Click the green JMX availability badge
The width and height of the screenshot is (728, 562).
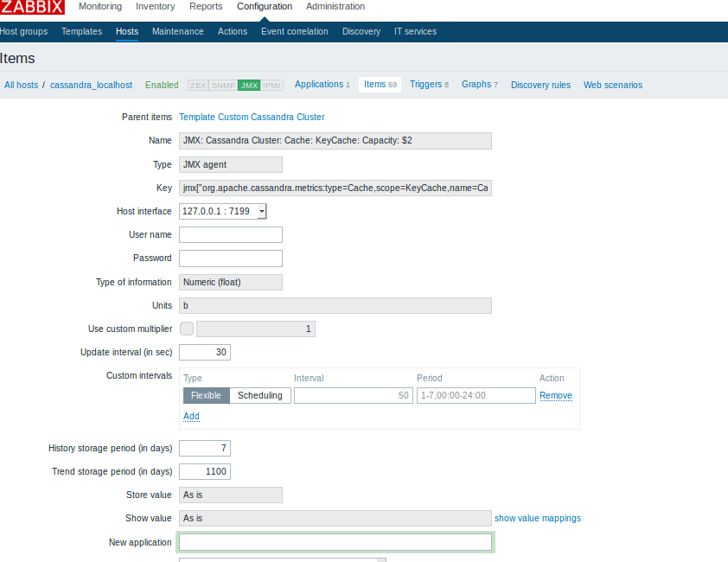249,86
